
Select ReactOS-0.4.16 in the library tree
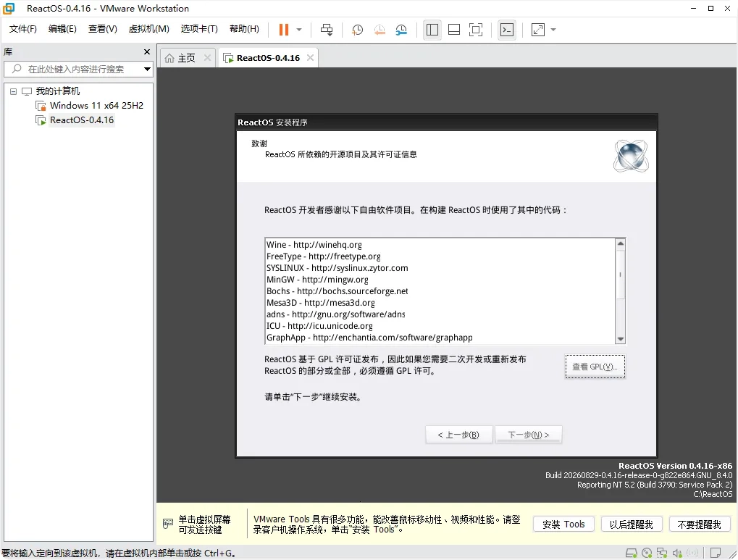tap(82, 120)
